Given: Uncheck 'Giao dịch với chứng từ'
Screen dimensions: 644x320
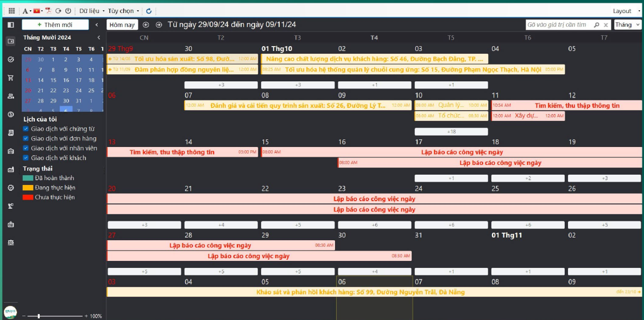Looking at the screenshot, I should pos(26,129).
